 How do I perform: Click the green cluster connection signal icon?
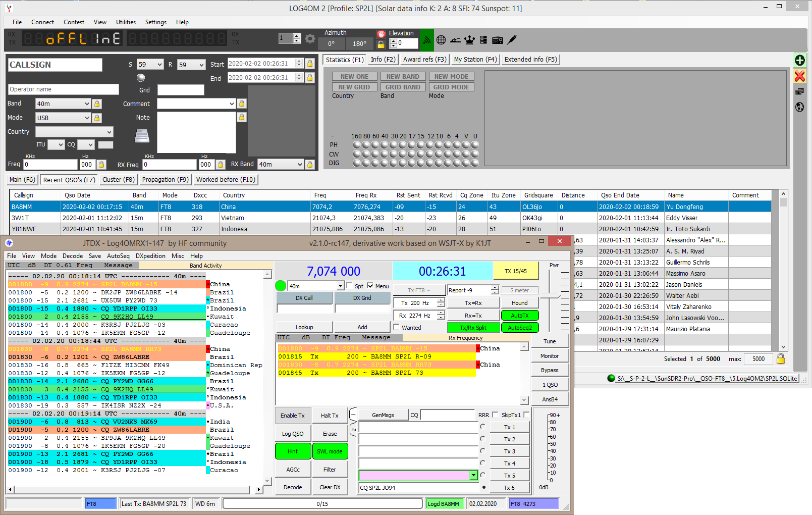coord(427,39)
